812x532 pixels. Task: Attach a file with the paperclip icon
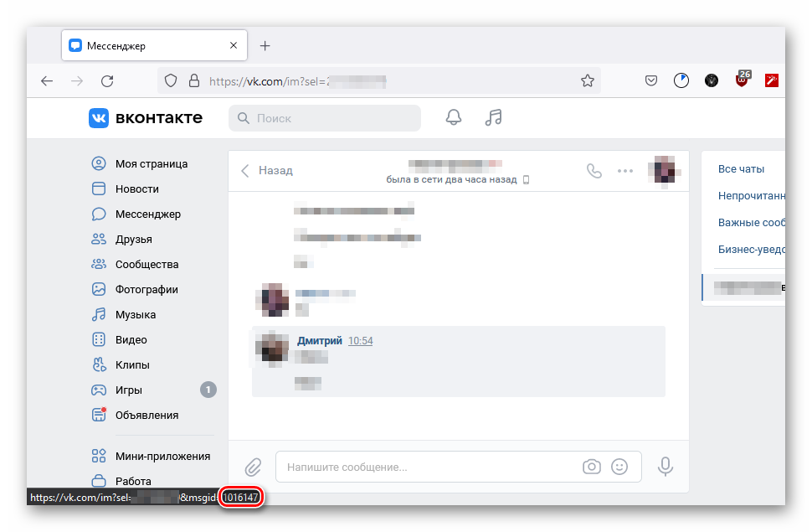[x=253, y=467]
